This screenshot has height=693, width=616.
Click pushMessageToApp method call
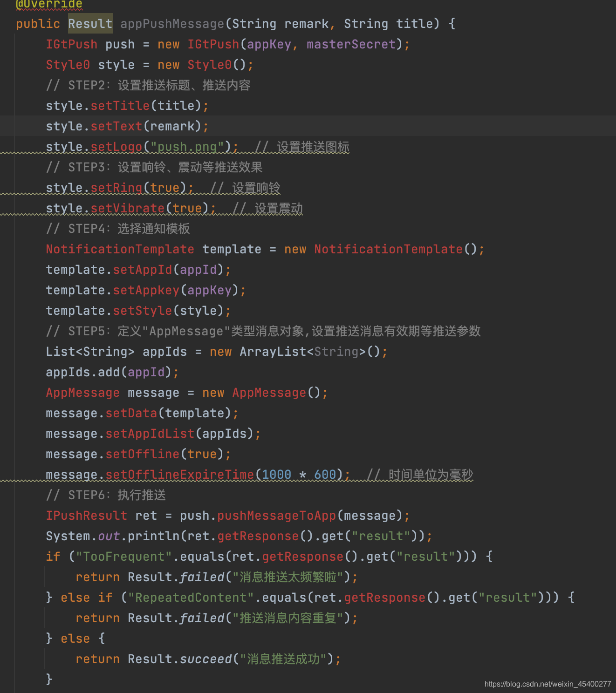[x=277, y=516]
